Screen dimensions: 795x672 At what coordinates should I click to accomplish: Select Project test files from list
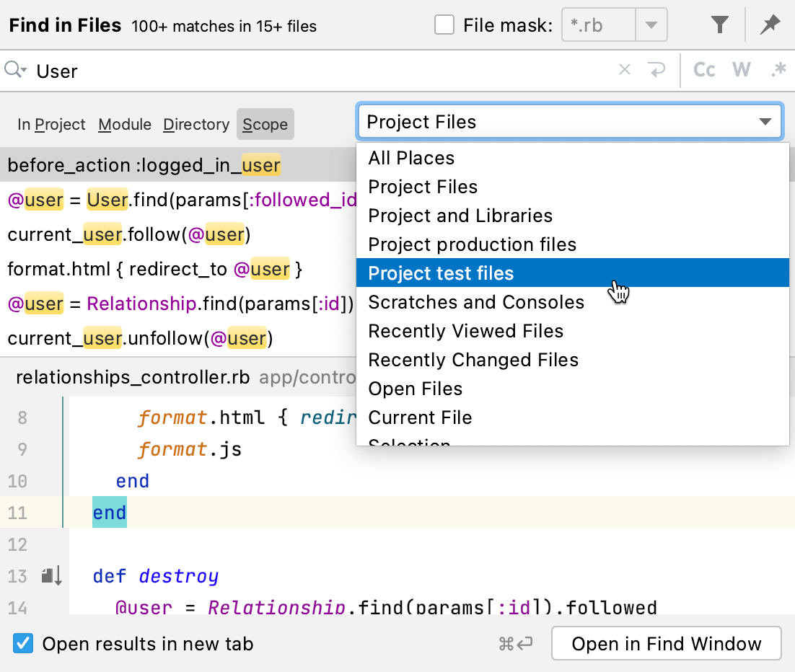[x=441, y=273]
